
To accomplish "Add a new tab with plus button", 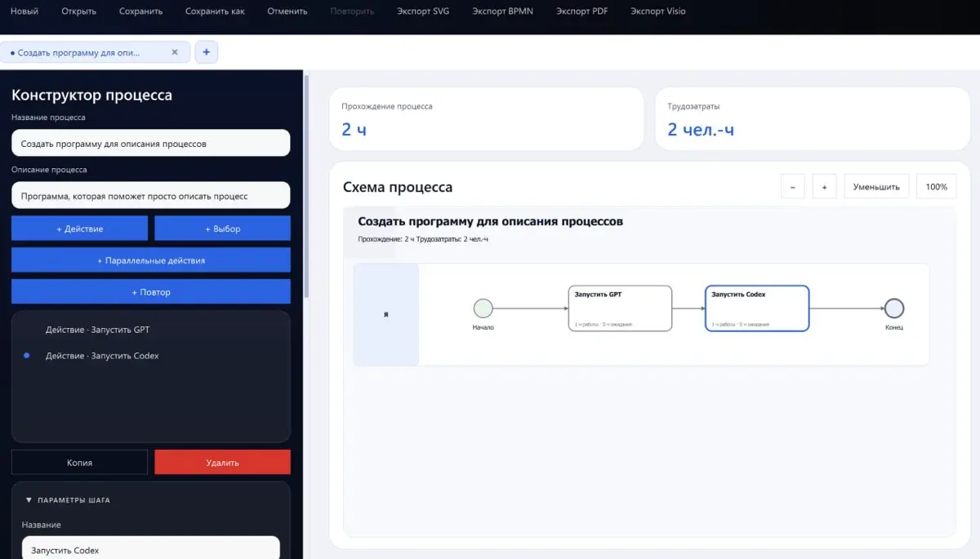I will click(x=206, y=52).
